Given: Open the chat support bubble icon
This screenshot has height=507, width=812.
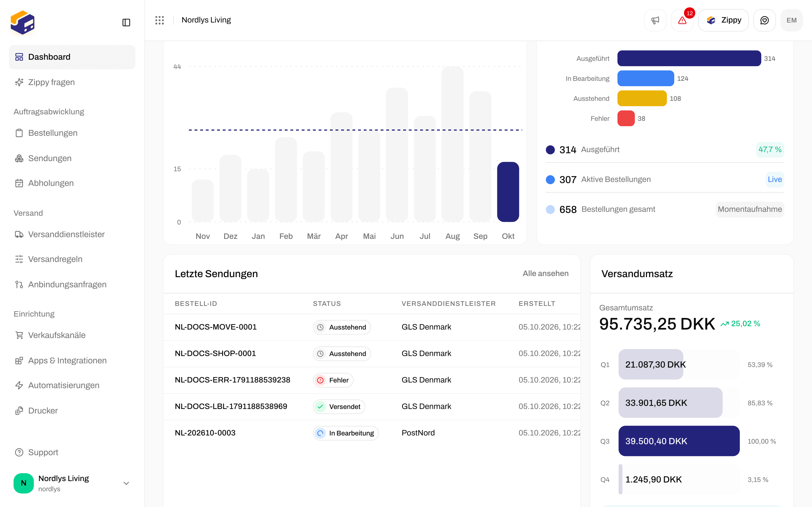Looking at the screenshot, I should (764, 20).
